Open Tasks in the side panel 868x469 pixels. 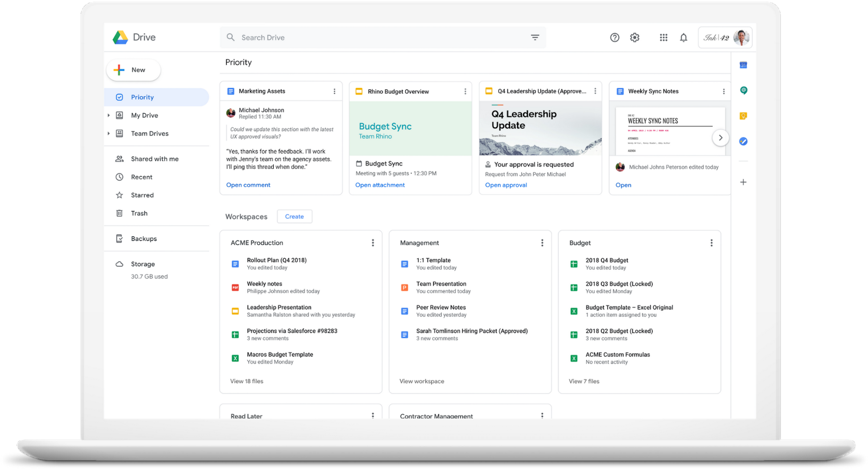743,142
